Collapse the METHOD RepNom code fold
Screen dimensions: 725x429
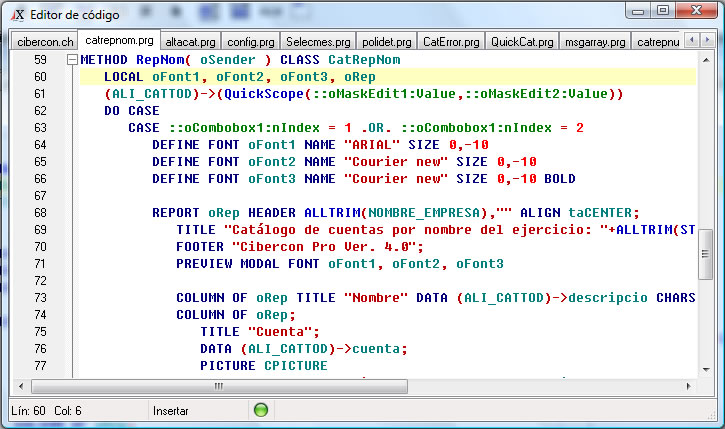point(71,60)
